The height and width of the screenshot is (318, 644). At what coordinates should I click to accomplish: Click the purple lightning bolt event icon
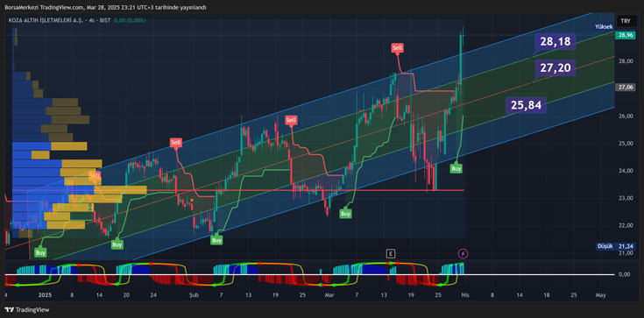click(x=463, y=253)
